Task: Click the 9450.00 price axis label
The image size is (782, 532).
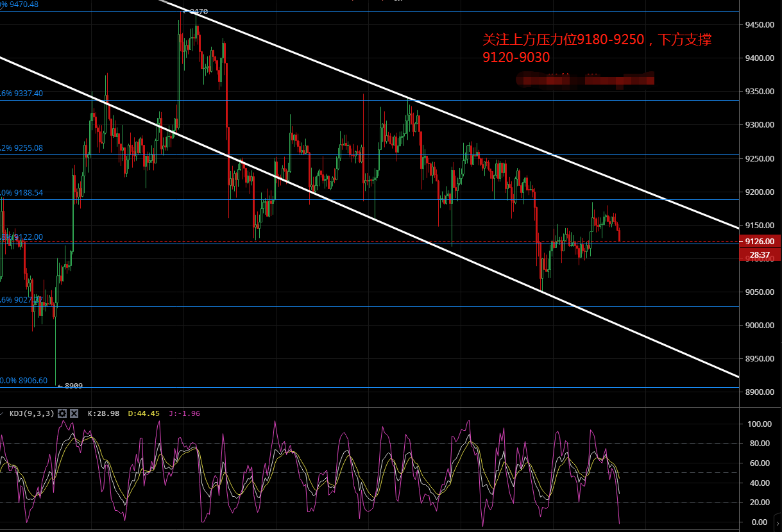Action: click(760, 25)
